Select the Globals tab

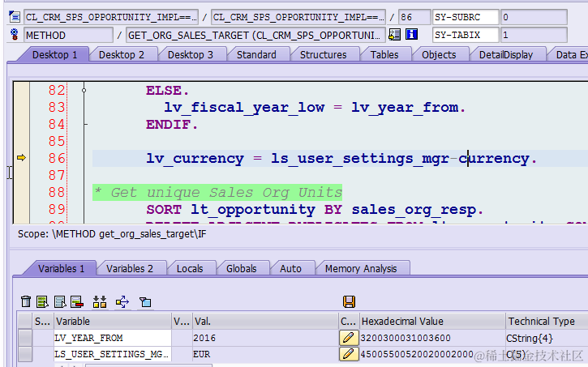point(242,268)
